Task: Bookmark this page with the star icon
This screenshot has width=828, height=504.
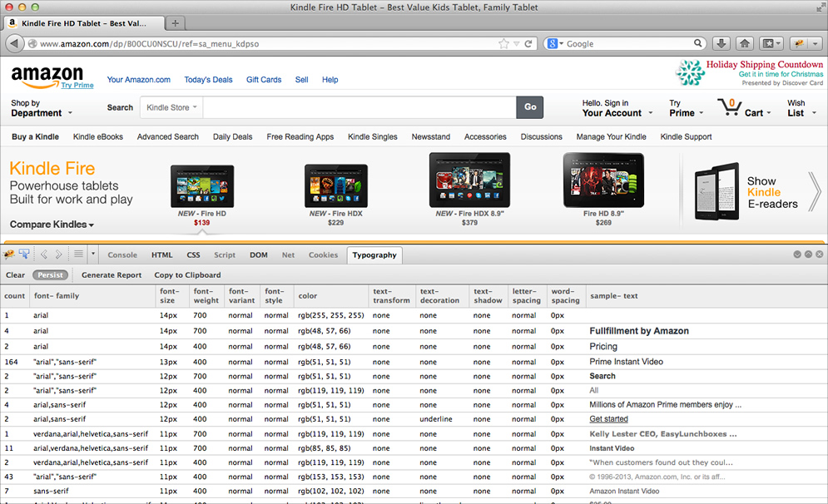Action: coord(503,44)
